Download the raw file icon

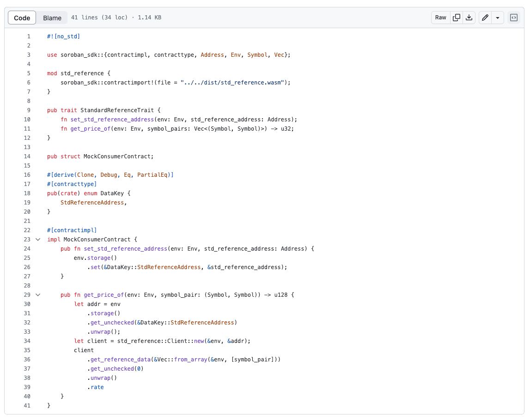pyautogui.click(x=469, y=18)
